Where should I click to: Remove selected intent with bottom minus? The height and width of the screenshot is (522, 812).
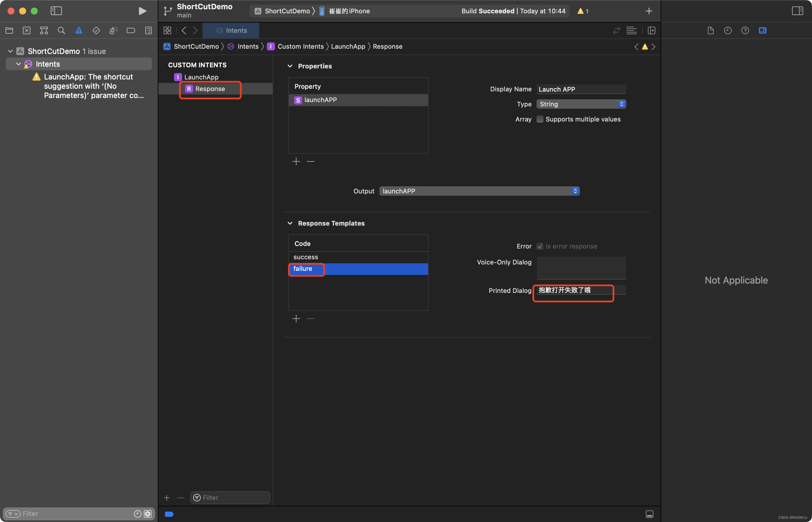coord(181,498)
